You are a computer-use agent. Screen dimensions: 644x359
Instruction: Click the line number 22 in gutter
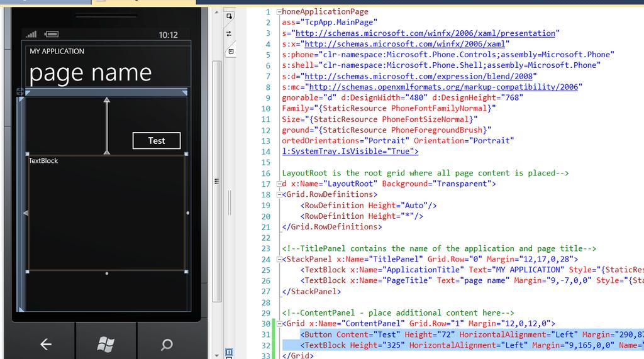point(266,238)
